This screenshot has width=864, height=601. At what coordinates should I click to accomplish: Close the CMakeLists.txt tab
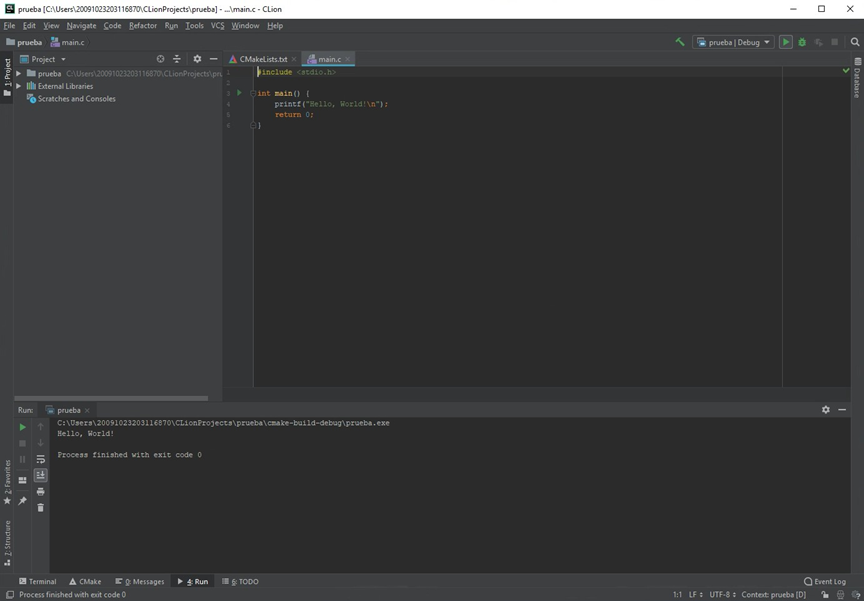click(294, 59)
